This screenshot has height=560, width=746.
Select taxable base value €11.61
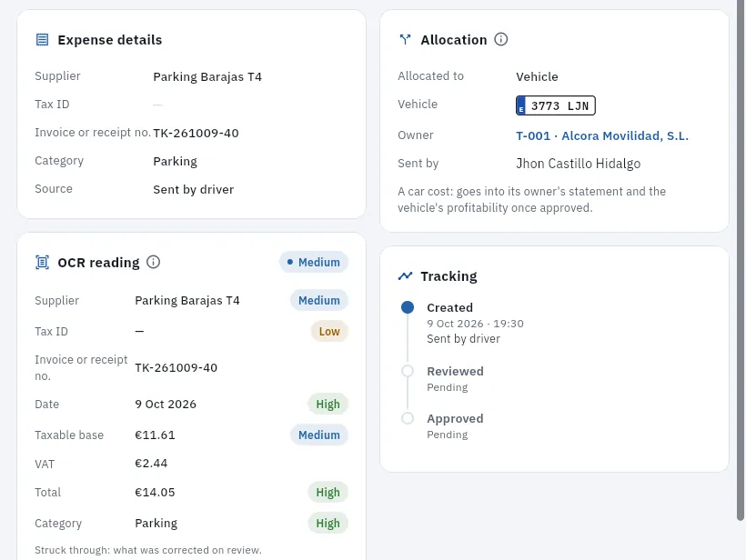point(155,435)
